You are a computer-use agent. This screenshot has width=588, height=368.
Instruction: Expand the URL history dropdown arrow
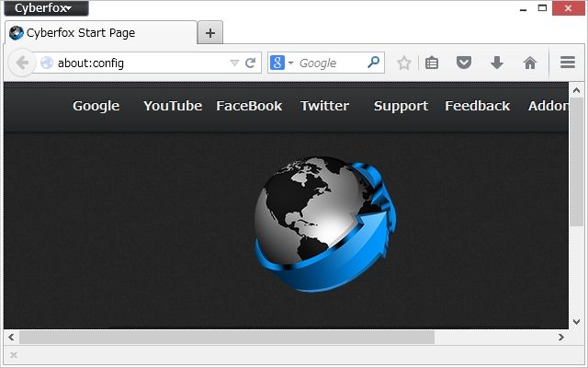(234, 63)
